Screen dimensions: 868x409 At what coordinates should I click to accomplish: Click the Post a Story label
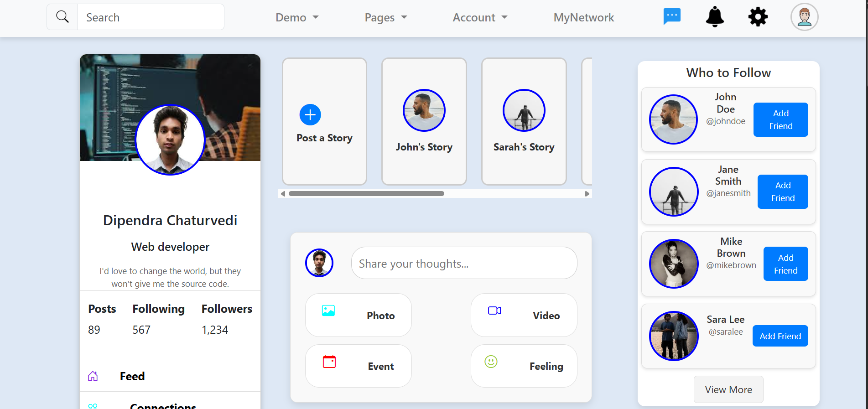324,138
